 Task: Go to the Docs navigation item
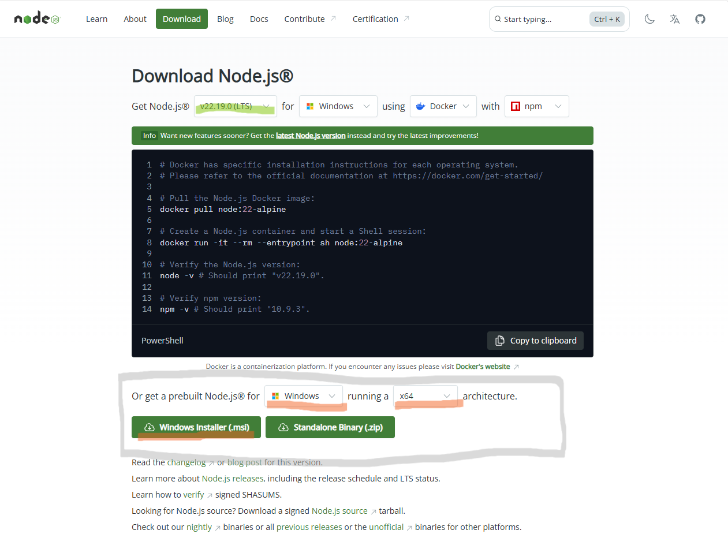coord(259,19)
